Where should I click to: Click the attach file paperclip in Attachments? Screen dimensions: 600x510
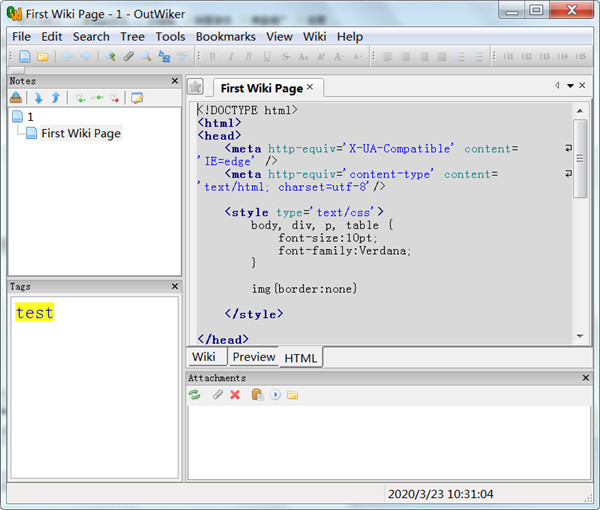tap(217, 395)
